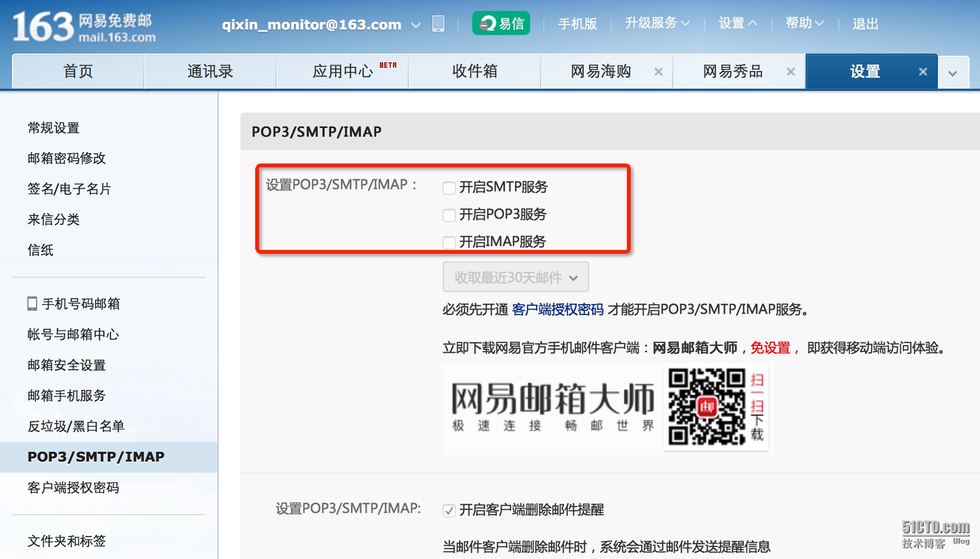Click the POP3/SMTP/IMAP section heading
The image size is (980, 559).
pos(316,132)
